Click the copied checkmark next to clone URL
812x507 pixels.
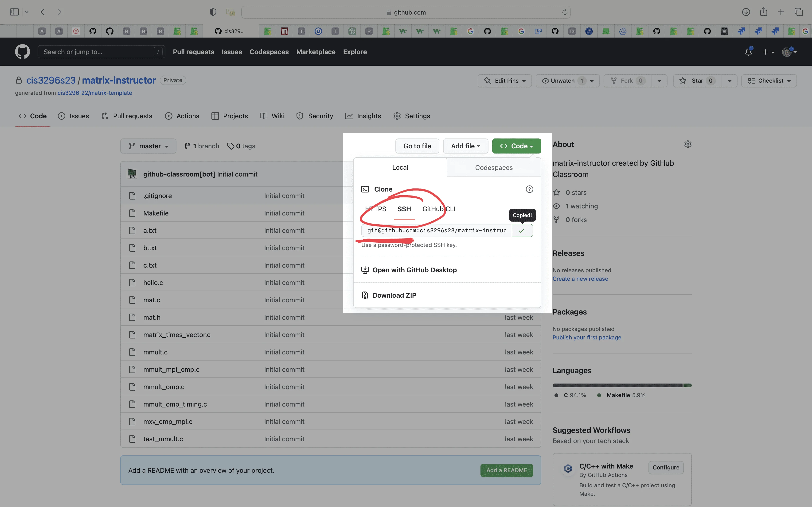[x=522, y=231]
